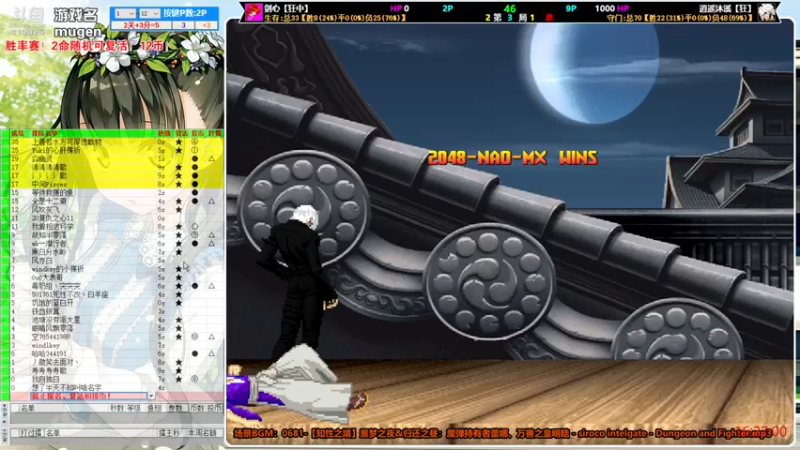Click the '秒数' header in the middle table
The image size is (800, 450).
point(117,408)
